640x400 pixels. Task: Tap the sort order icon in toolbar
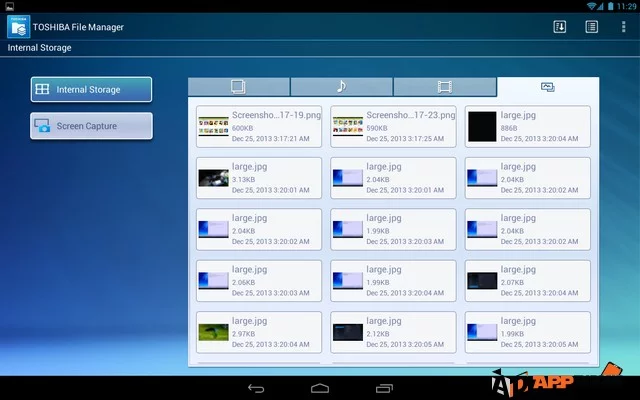click(x=560, y=27)
